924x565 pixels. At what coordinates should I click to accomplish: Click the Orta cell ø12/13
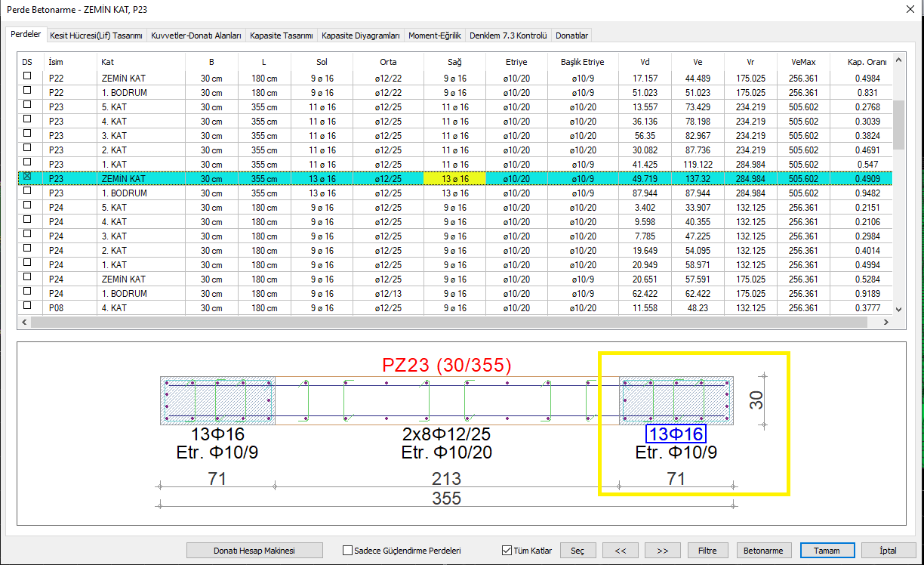point(388,294)
